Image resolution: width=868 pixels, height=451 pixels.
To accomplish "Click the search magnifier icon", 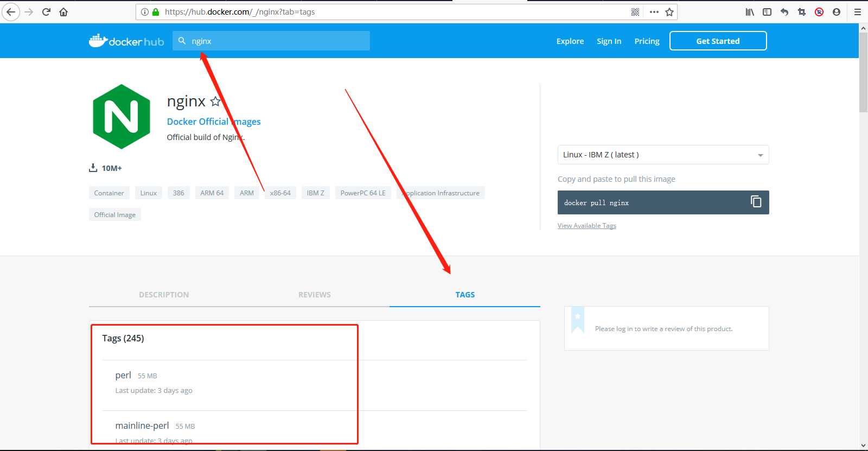I will 182,41.
